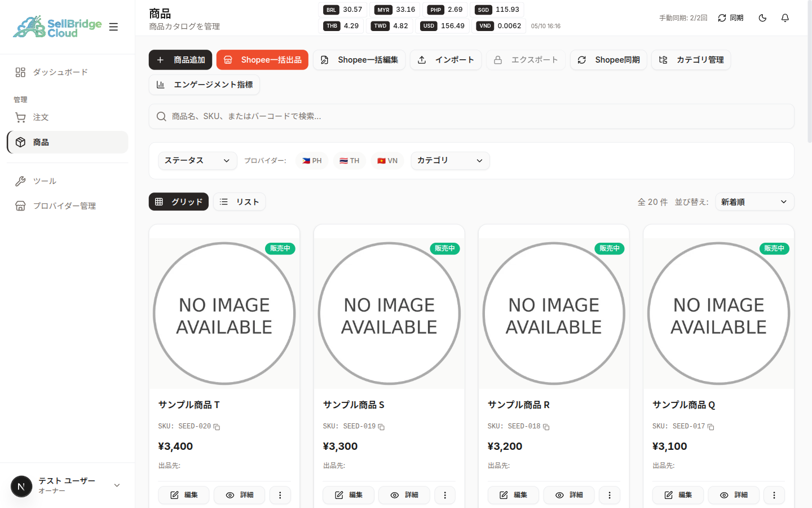
Task: Click the サンプル商品 R title
Action: pyautogui.click(x=519, y=405)
